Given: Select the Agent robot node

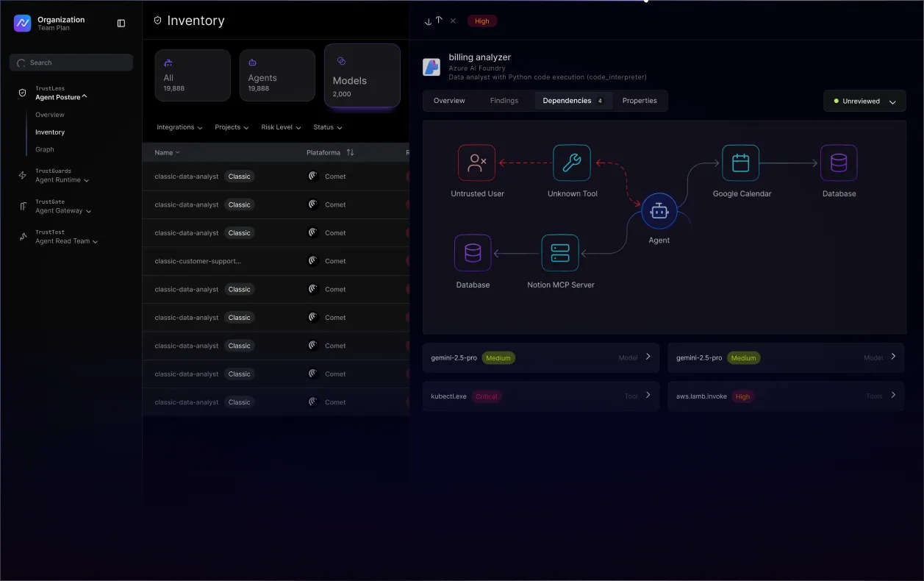Looking at the screenshot, I should pos(659,212).
